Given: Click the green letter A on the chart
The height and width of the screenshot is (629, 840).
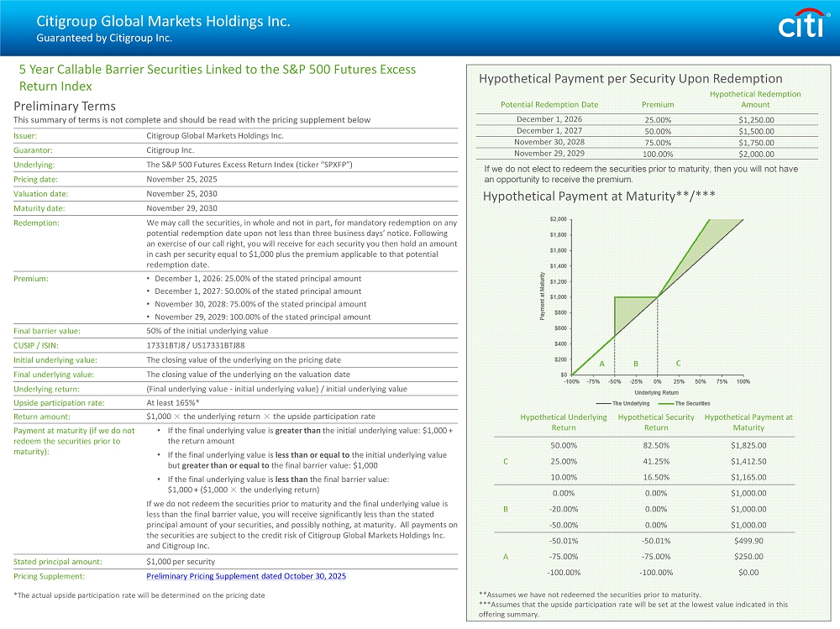Looking at the screenshot, I should click(x=601, y=364).
